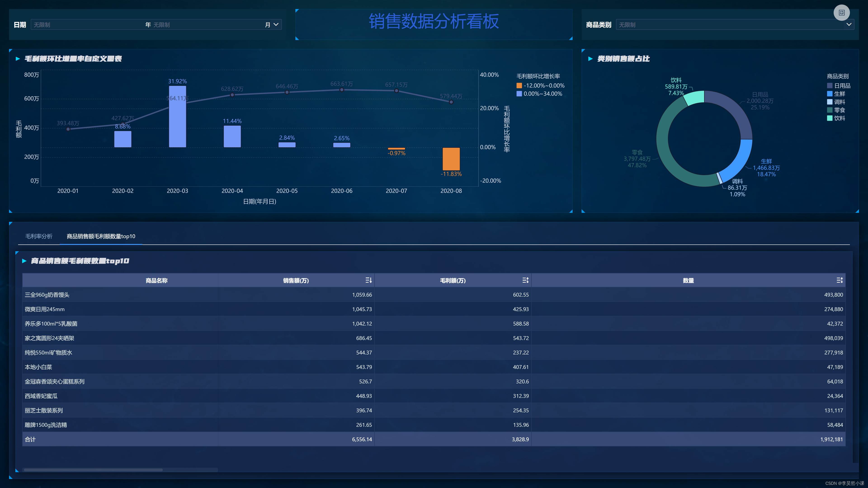Screen dimensions: 868x488
Task: Click chart title 类别销售额占比
Action: (623, 59)
